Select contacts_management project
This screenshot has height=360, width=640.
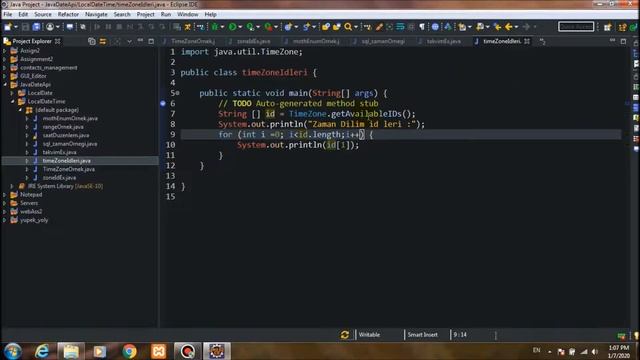pos(49,68)
